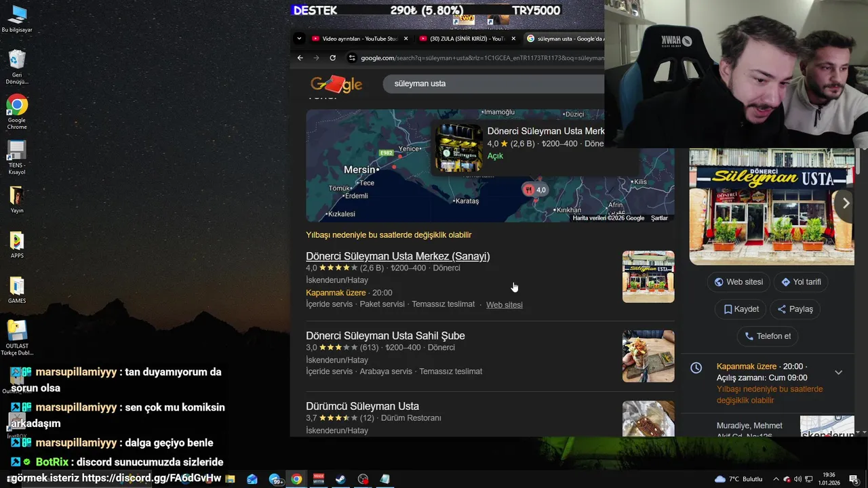Reload the Google search page
Image resolution: width=868 pixels, height=488 pixels.
(332, 58)
